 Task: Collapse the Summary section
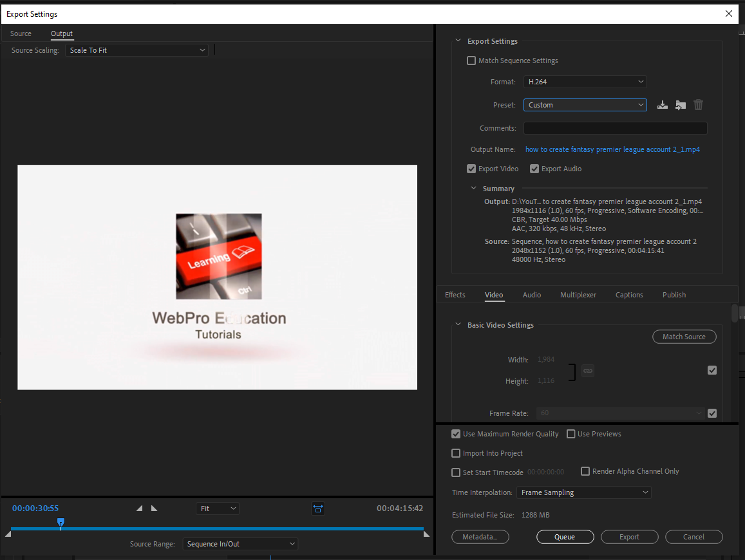point(473,189)
